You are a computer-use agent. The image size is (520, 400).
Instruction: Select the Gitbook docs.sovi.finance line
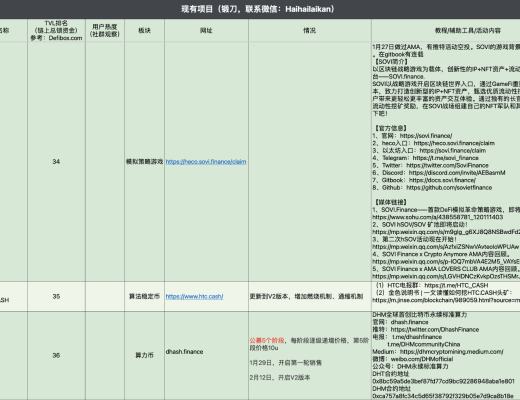(x=424, y=180)
